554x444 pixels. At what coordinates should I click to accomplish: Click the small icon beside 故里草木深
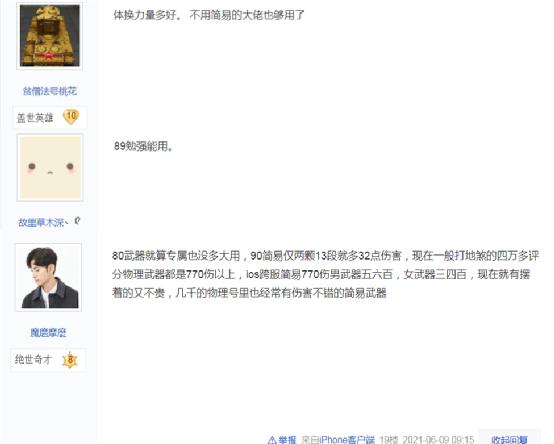point(77,221)
